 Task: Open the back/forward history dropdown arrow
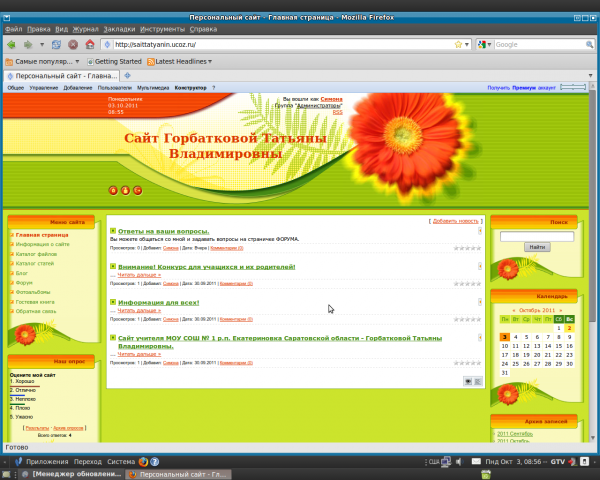pos(42,45)
